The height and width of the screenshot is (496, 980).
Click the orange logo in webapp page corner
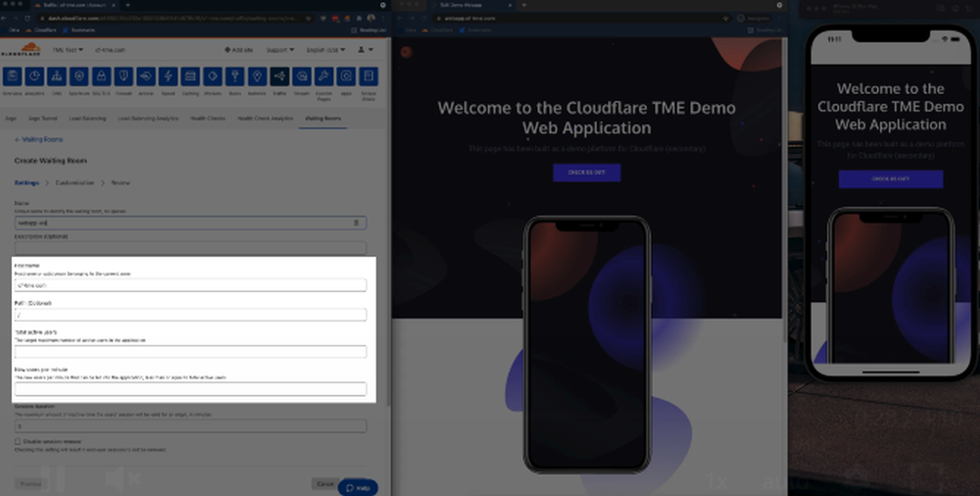[x=407, y=52]
